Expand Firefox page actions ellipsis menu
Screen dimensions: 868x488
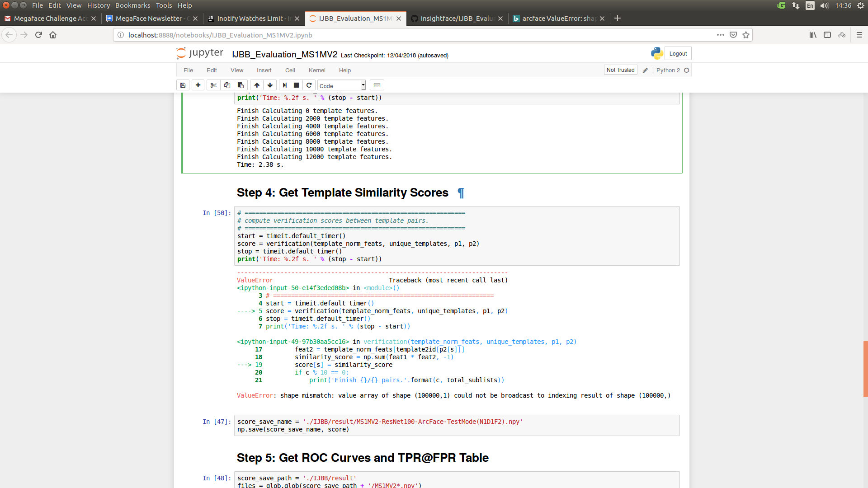[721, 35]
